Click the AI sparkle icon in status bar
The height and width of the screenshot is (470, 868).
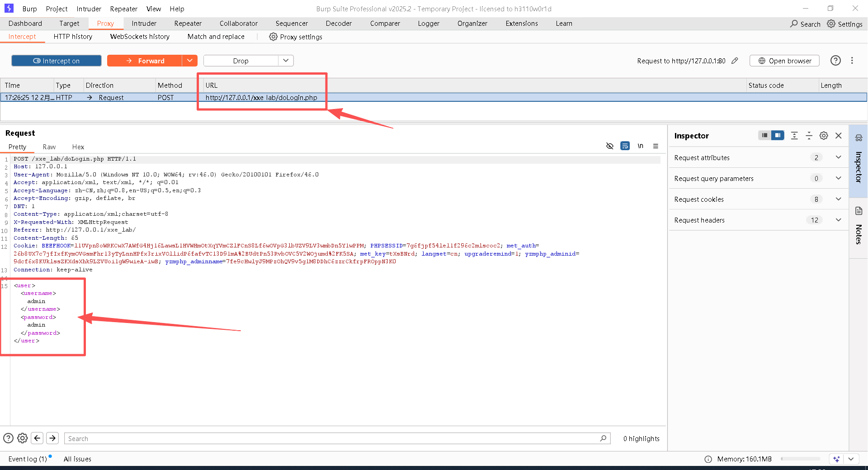click(836, 459)
